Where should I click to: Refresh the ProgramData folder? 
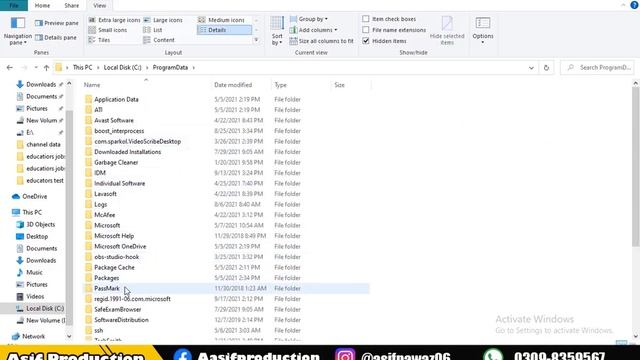pos(546,68)
